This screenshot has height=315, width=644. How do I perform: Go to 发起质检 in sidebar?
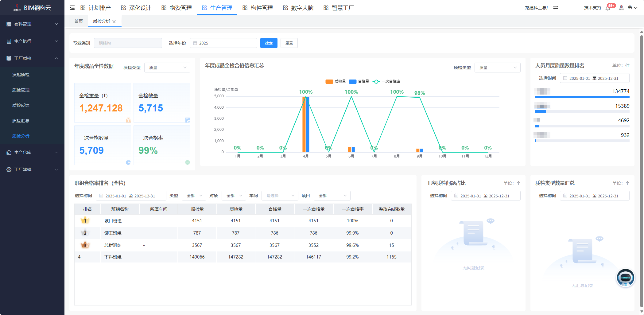point(21,75)
